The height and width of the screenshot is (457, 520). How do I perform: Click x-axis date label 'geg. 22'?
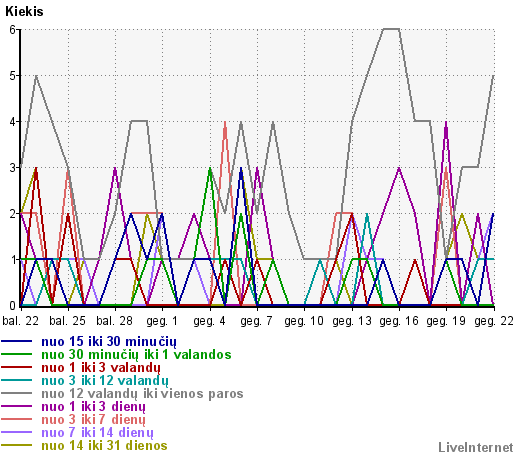coord(494,321)
